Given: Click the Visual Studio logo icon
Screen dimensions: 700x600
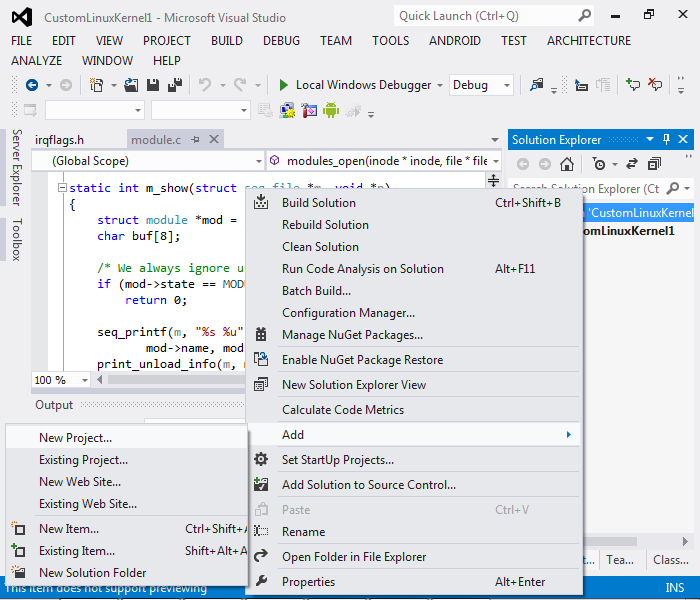Looking at the screenshot, I should [x=22, y=17].
